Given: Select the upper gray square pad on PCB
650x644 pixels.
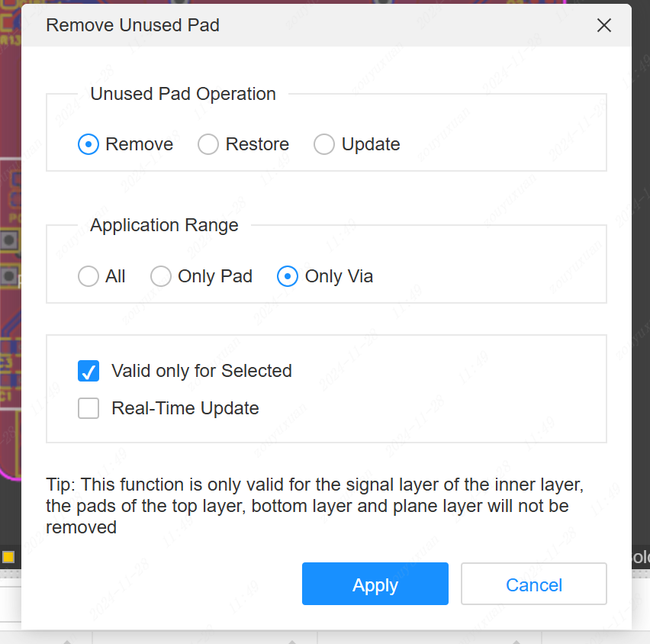Looking at the screenshot, I should 9,240.
